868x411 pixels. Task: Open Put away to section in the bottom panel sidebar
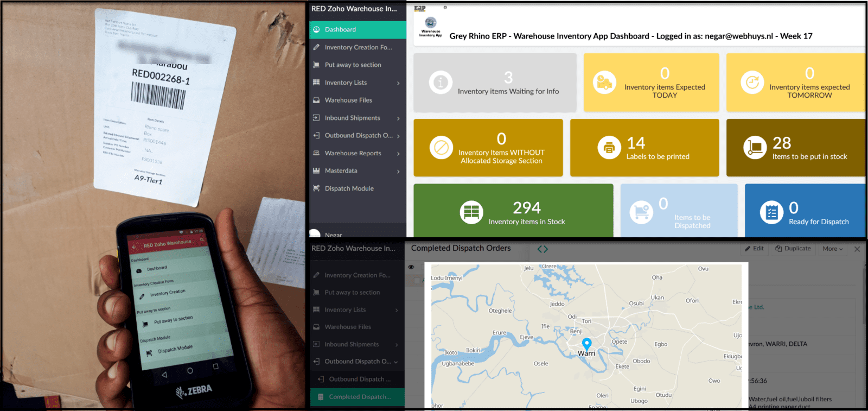(357, 292)
